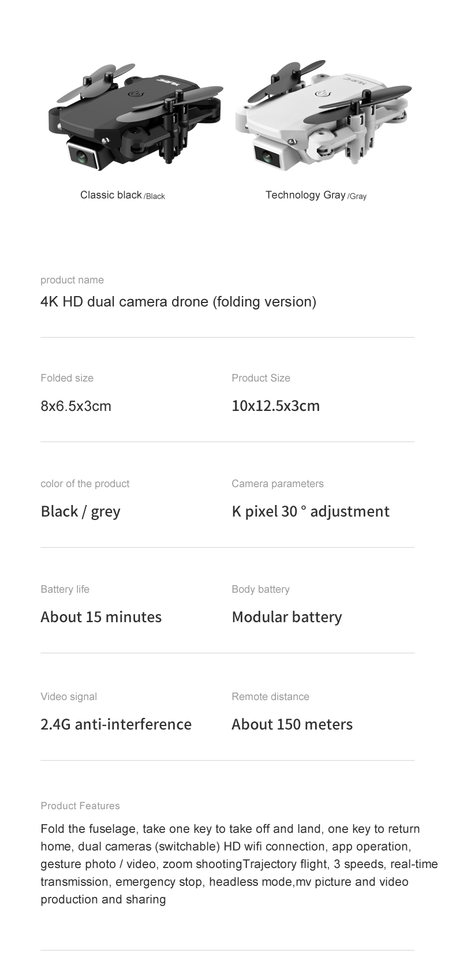Select the Classic black caption
The image size is (456, 980).
coord(122,195)
